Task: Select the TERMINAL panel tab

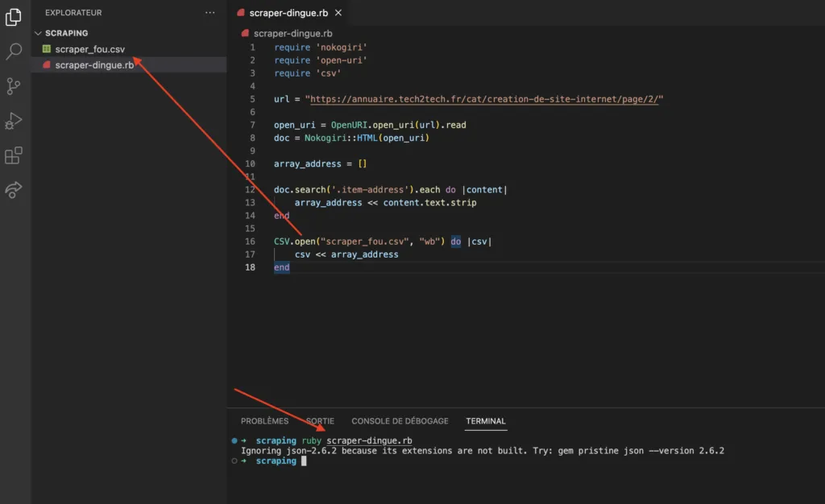Action: pyautogui.click(x=486, y=421)
